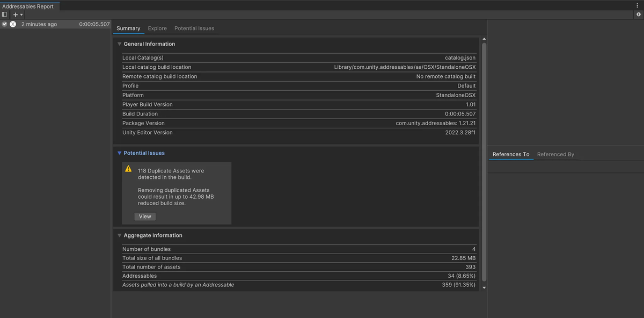
Task: Click the '359 (91.35%)' value
Action: [x=458, y=285]
